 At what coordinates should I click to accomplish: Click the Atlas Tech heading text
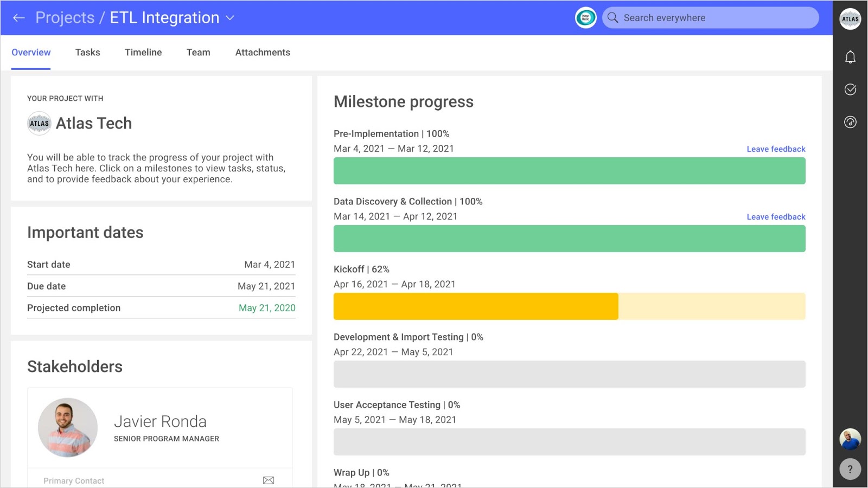94,123
